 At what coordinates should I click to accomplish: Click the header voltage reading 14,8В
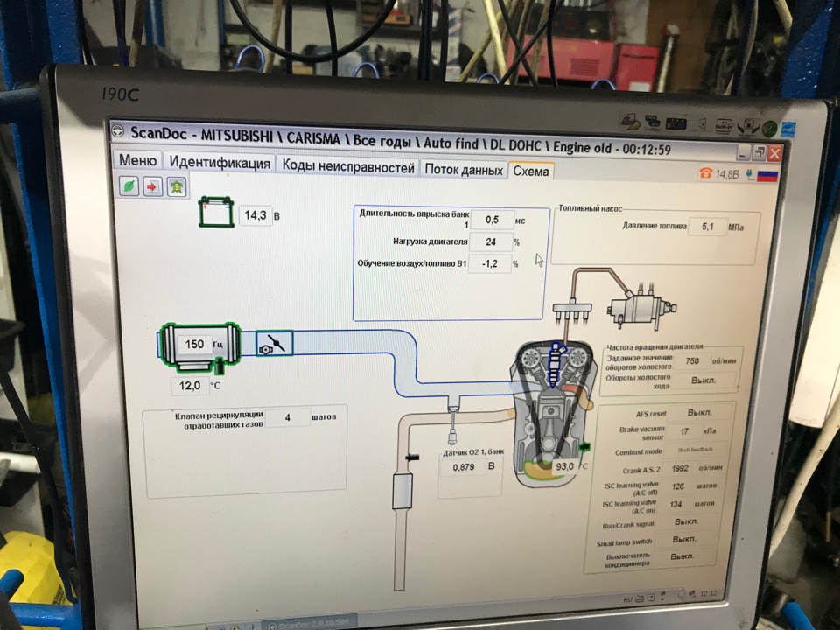(726, 174)
